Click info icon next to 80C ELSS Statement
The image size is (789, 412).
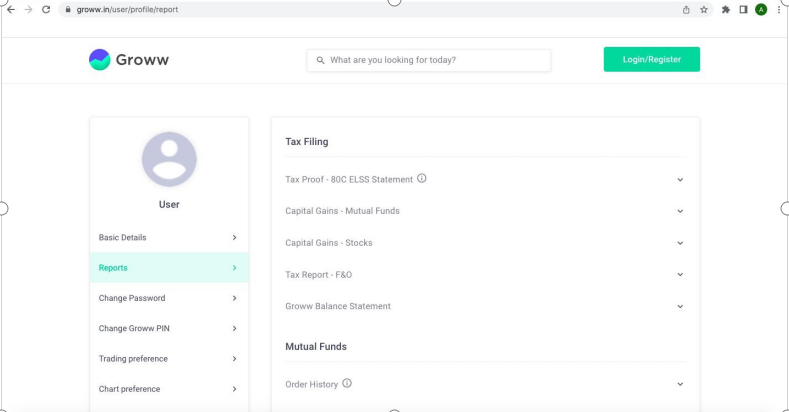(x=422, y=179)
